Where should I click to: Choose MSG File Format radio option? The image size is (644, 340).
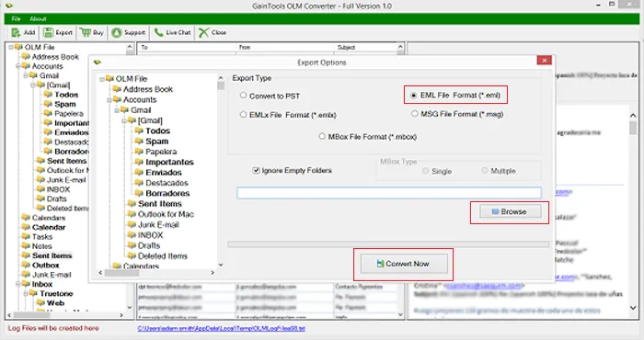point(414,114)
